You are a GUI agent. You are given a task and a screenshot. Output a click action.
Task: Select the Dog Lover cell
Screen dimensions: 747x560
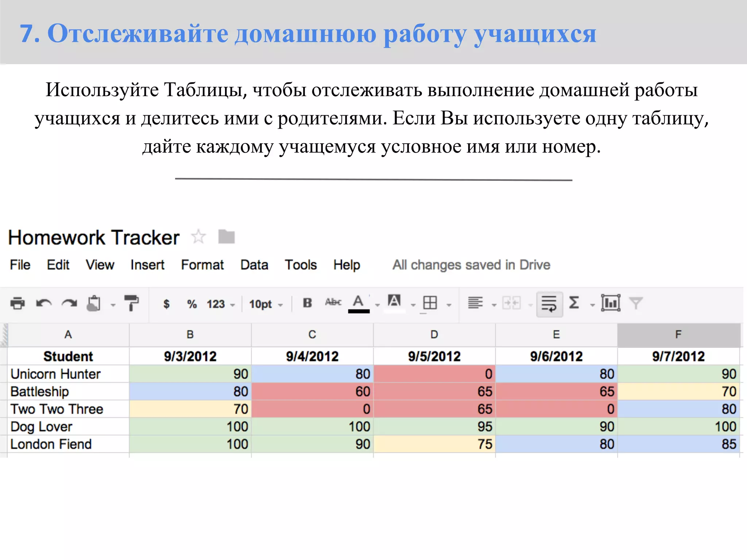(x=68, y=426)
